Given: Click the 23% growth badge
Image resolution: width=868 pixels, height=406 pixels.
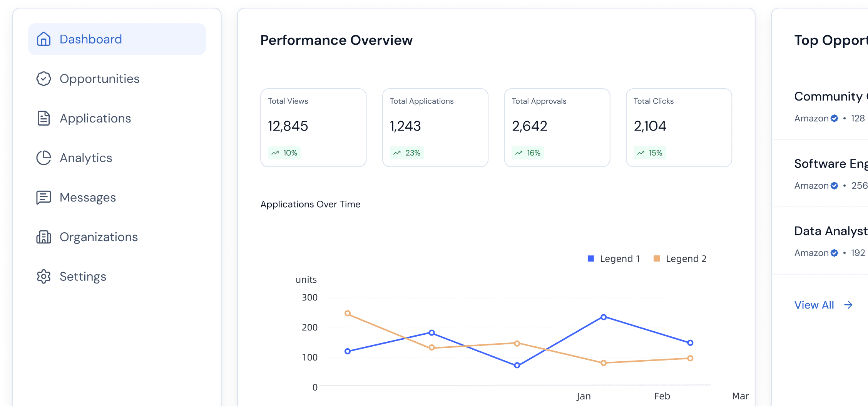Looking at the screenshot, I should pyautogui.click(x=407, y=153).
